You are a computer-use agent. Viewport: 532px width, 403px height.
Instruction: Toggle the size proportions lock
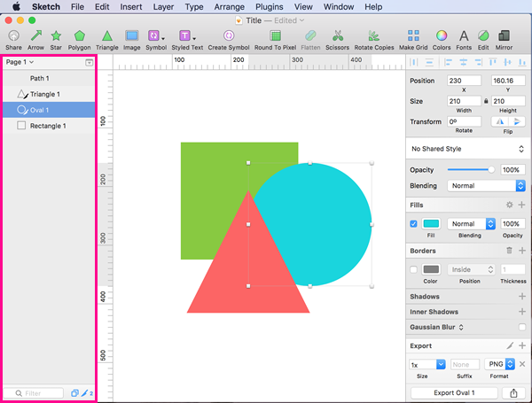486,101
